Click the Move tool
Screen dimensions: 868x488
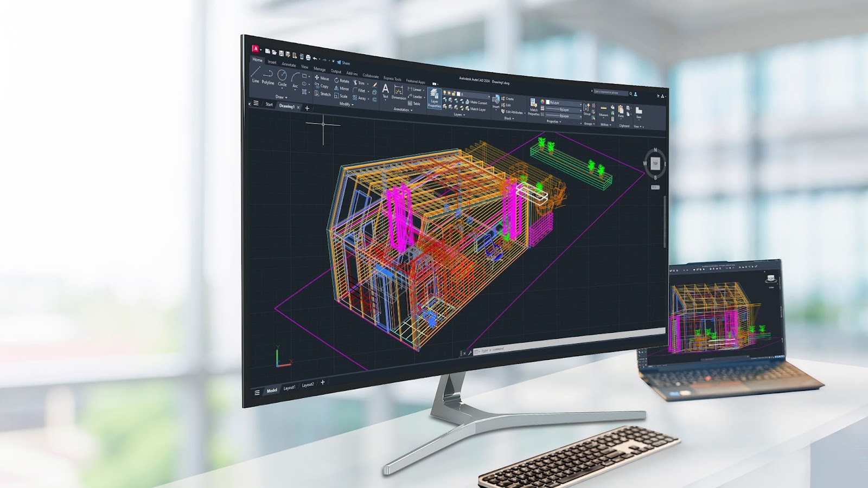[x=322, y=78]
